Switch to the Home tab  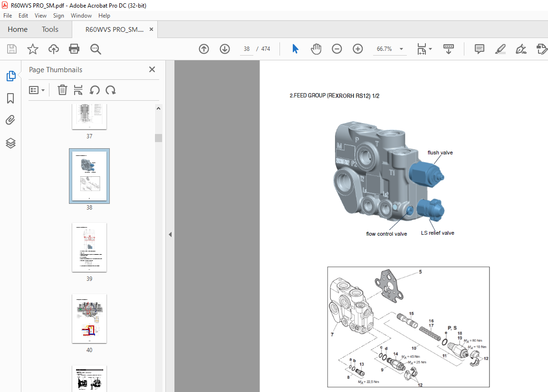18,29
